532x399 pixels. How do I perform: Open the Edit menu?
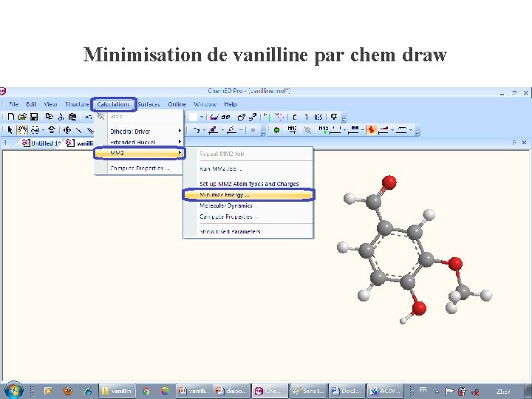pyautogui.click(x=31, y=104)
